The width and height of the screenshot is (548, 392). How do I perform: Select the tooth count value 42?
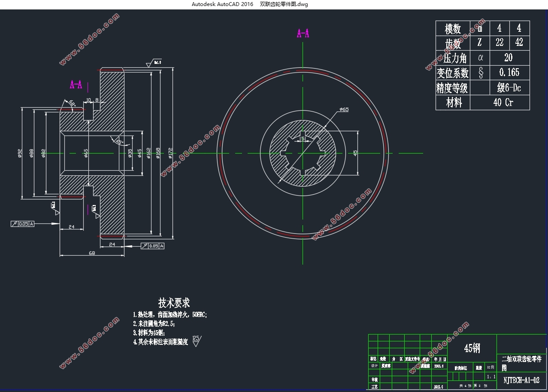[x=519, y=42]
